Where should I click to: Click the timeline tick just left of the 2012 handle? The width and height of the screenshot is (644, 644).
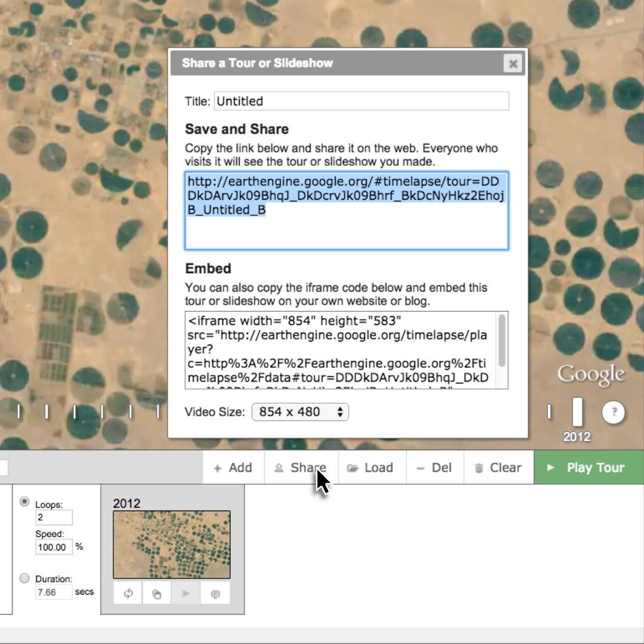549,411
